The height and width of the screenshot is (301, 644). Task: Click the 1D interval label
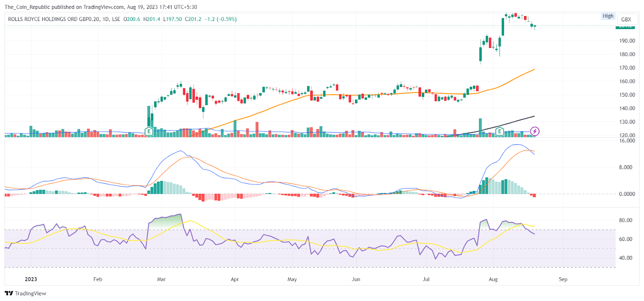pyautogui.click(x=106, y=19)
